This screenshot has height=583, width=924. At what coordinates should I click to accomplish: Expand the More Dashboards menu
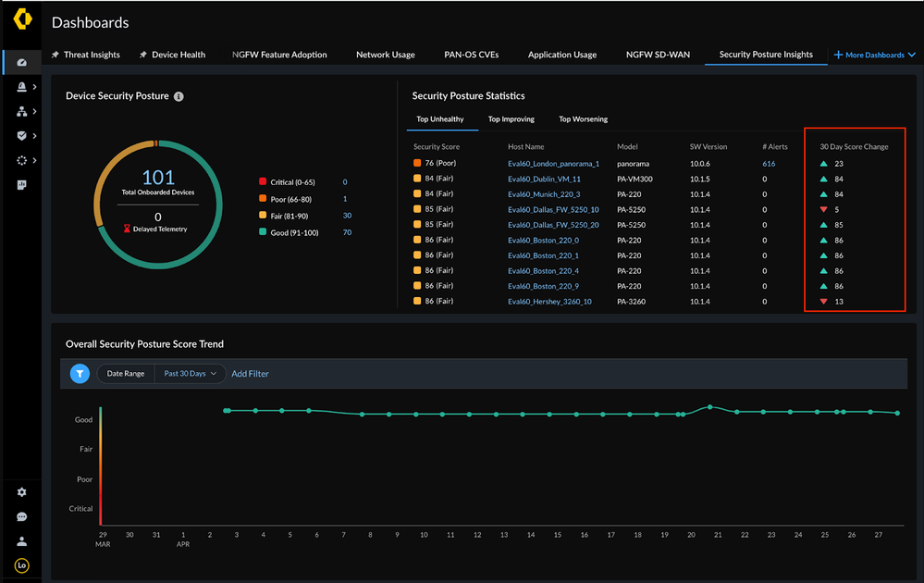point(874,55)
